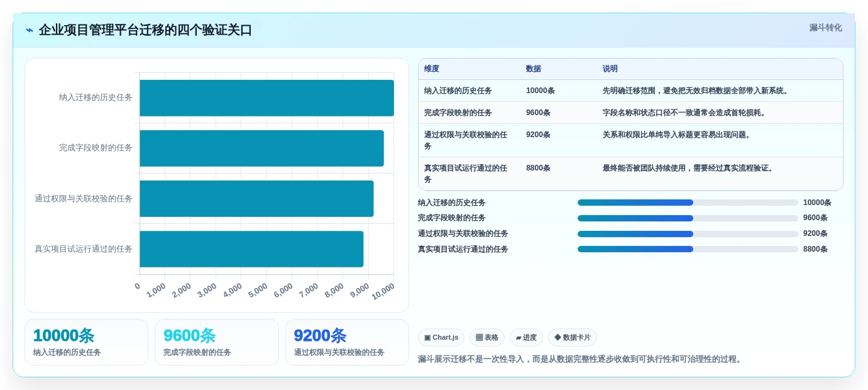Image resolution: width=868 pixels, height=390 pixels.
Task: Click the 完成字段映射的任务 chart bar
Action: 261,148
